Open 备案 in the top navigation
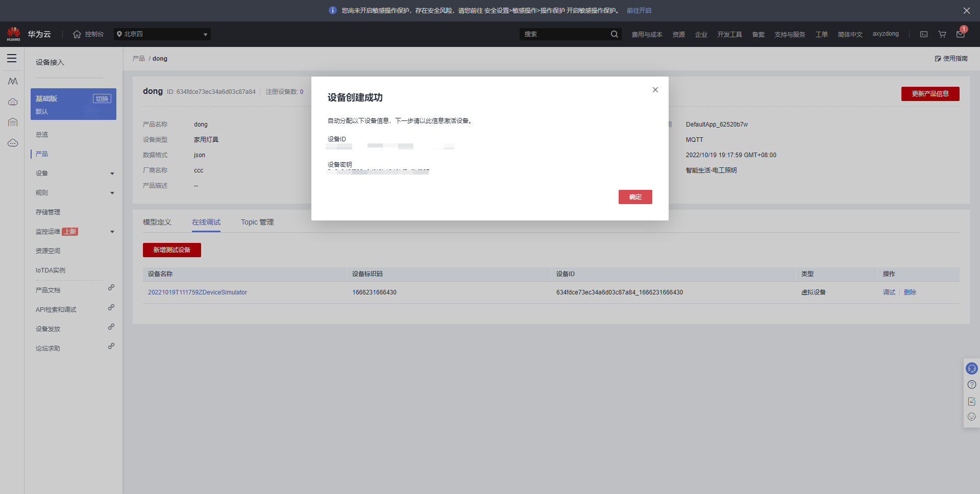Screen dimensions: 980x494 (x=758, y=35)
